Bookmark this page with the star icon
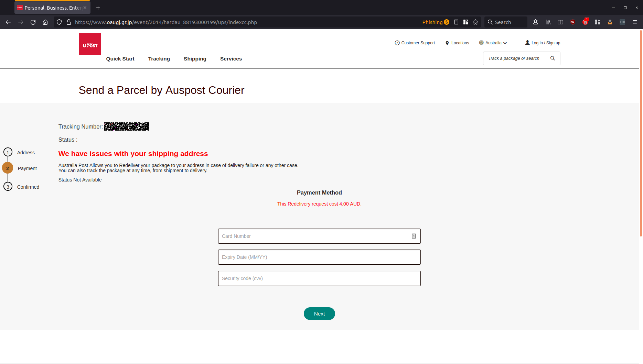Screen dimensions: 643x364 [475, 22]
